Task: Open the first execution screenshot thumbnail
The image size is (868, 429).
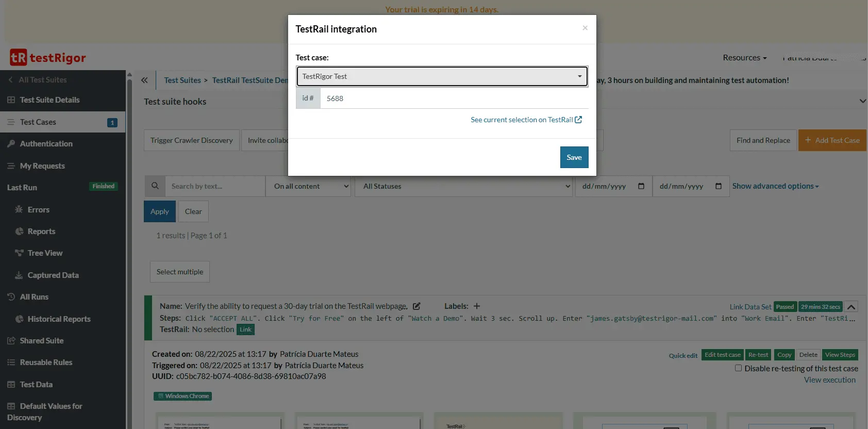Action: [220, 422]
